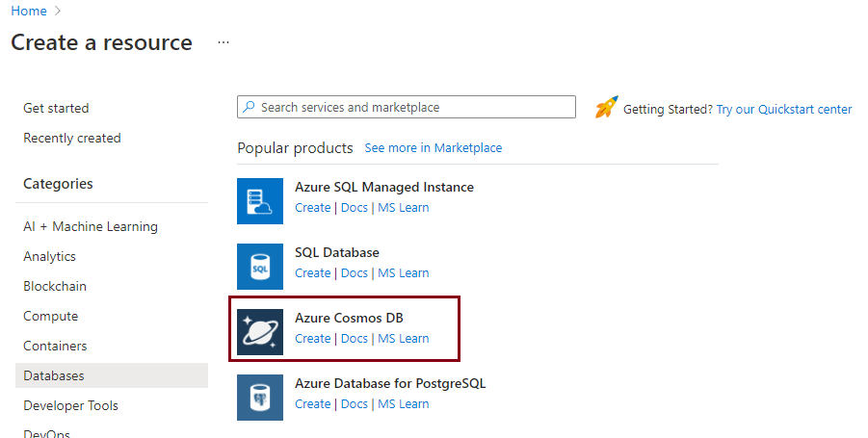Open MS Learn for Azure Cosmos DB

point(404,339)
